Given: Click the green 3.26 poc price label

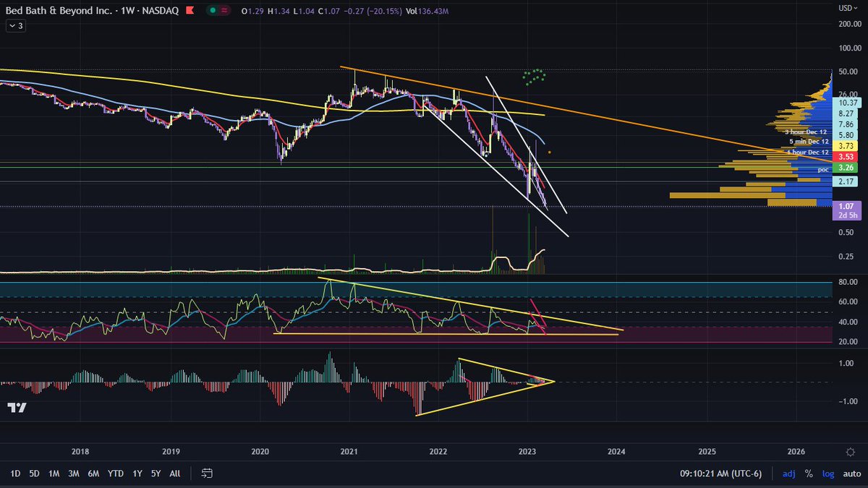Looking at the screenshot, I should pyautogui.click(x=844, y=168).
